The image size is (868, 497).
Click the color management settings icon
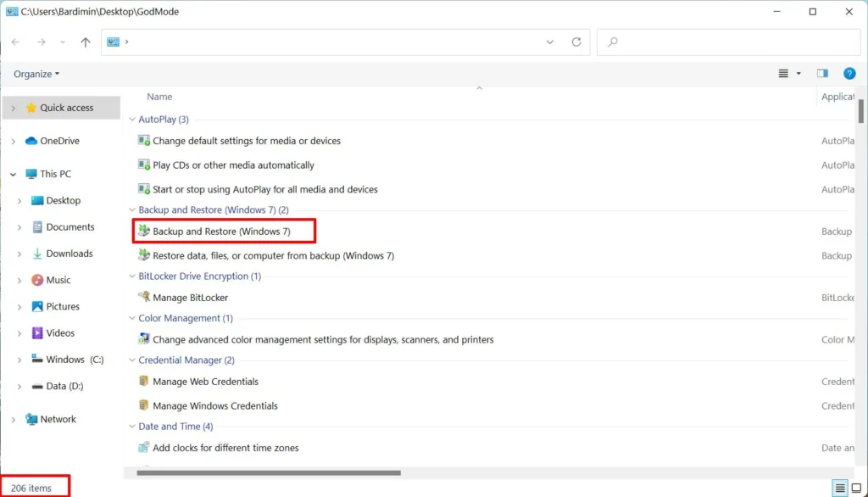[144, 338]
